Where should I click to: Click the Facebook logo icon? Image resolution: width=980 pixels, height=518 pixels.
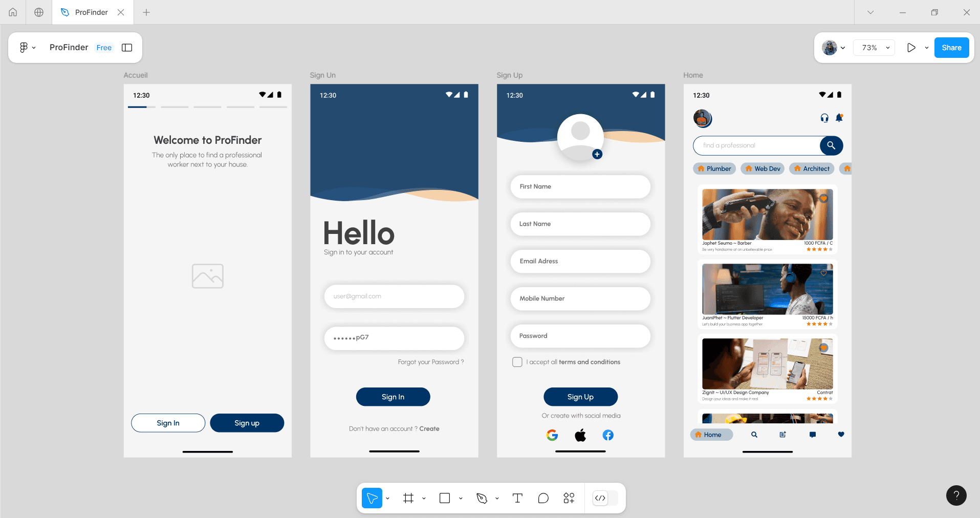tap(608, 435)
